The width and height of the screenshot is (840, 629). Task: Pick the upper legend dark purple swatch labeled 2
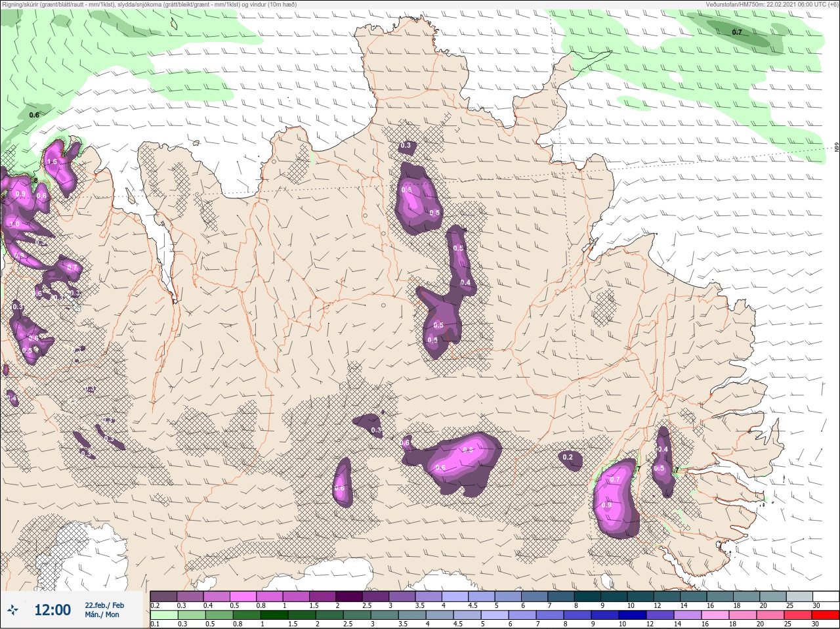pyautogui.click(x=348, y=596)
